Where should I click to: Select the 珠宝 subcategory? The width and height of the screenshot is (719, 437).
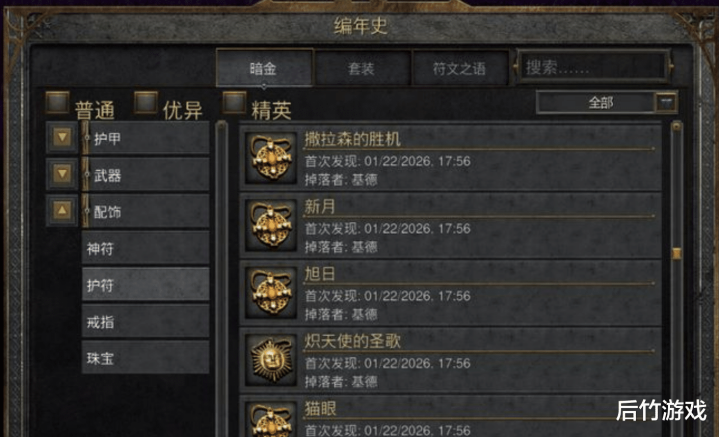pos(145,357)
